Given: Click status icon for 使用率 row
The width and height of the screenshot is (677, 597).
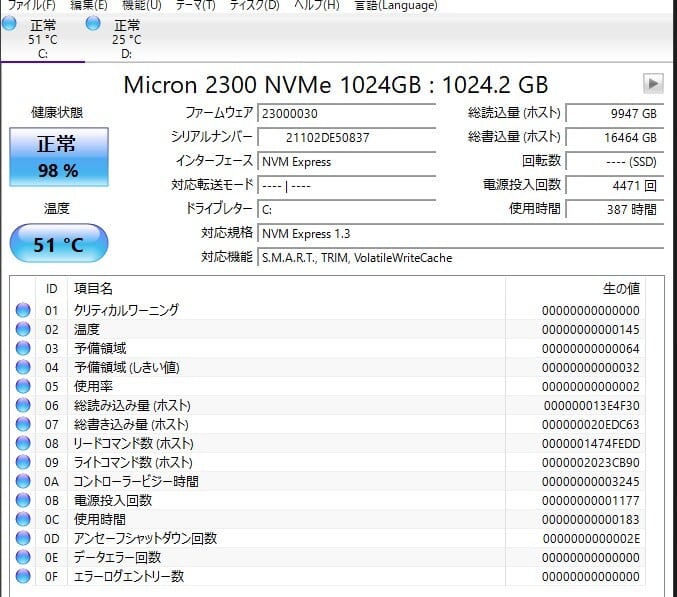Looking at the screenshot, I should [x=23, y=386].
